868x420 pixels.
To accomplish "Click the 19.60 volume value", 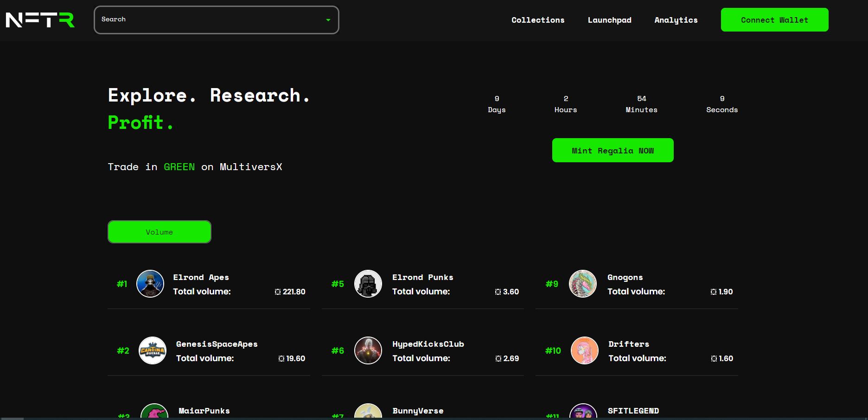I will pos(296,359).
